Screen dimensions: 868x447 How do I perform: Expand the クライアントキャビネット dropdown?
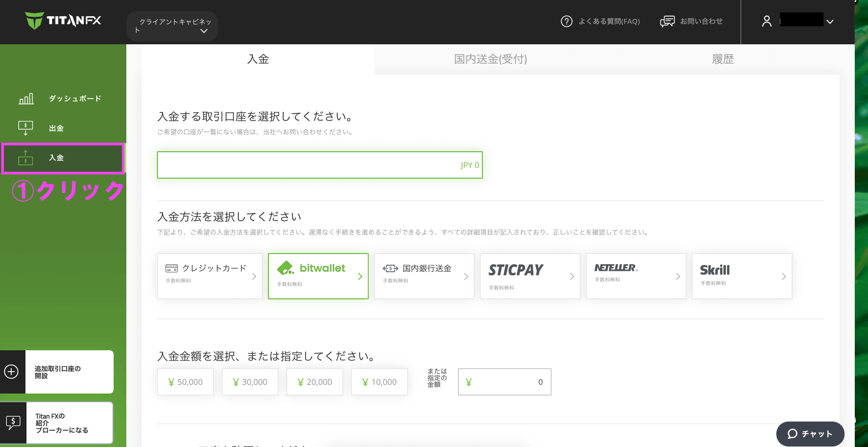(172, 26)
